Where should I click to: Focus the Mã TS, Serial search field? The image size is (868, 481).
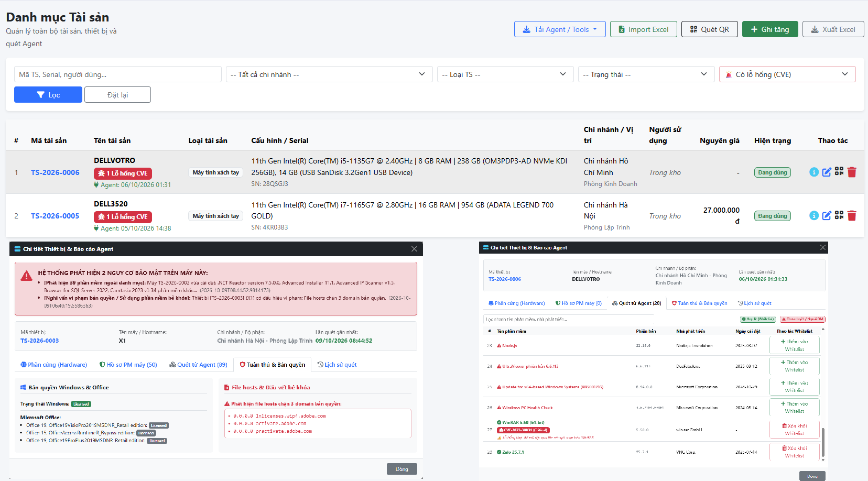[118, 74]
